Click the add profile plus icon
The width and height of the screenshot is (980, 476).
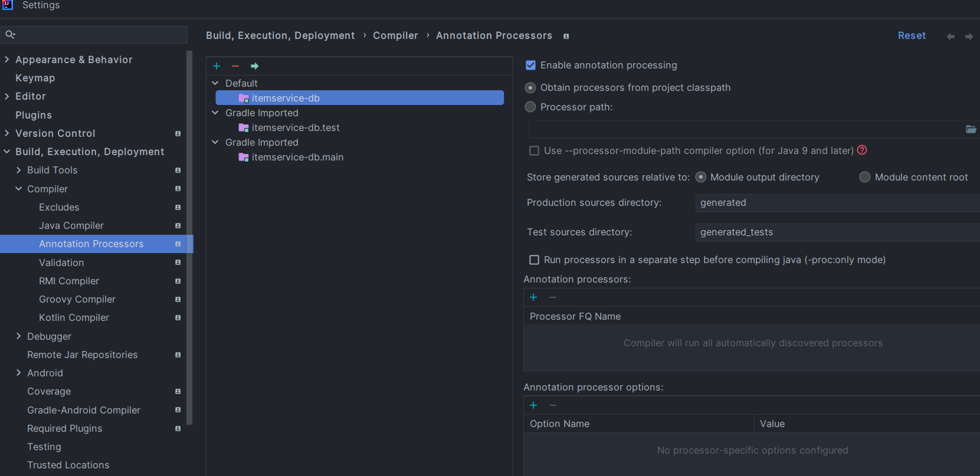pos(217,66)
